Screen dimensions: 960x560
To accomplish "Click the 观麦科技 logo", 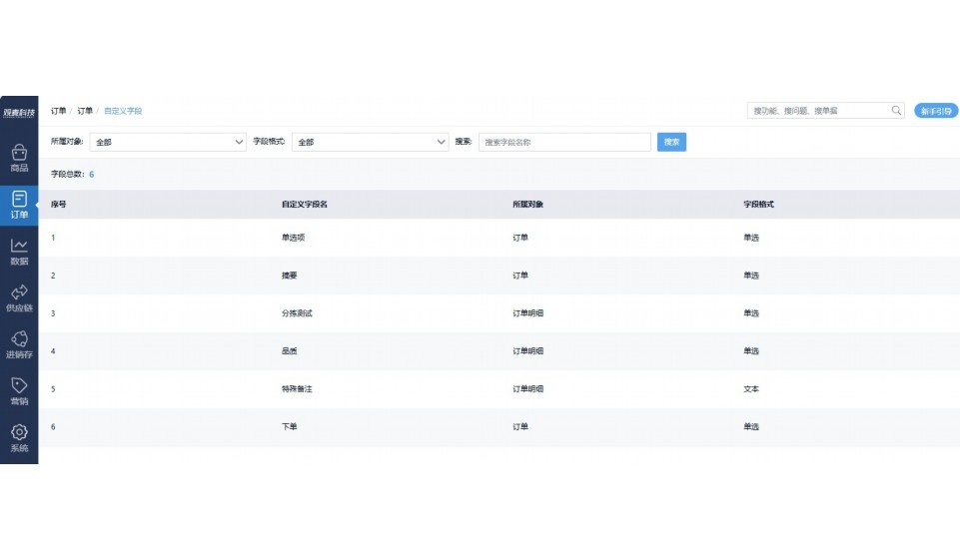I will tap(19, 111).
